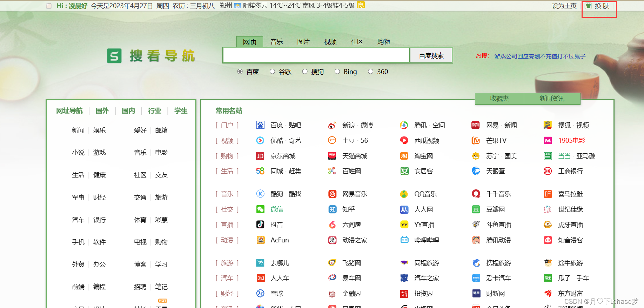Click the JD red icon
This screenshot has height=308, width=644.
coord(260,156)
